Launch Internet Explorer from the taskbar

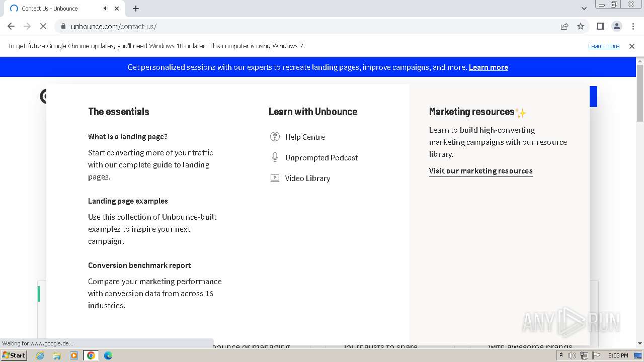tap(40, 355)
